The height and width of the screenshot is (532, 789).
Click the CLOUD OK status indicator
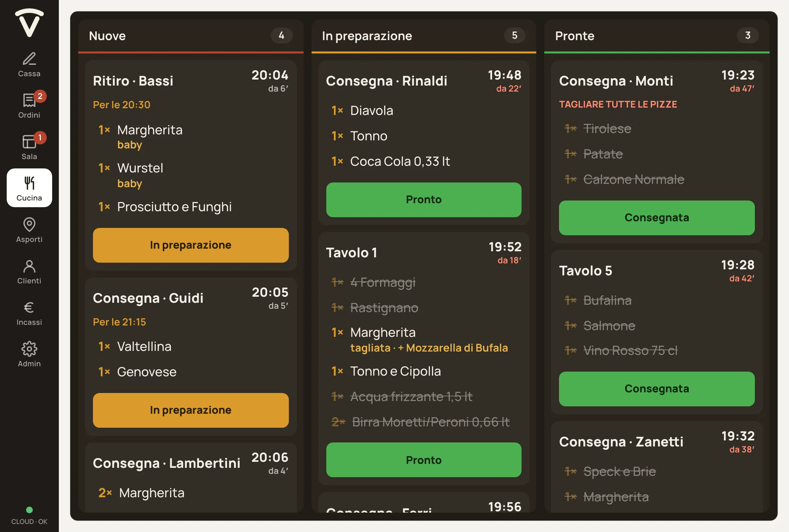(29, 516)
